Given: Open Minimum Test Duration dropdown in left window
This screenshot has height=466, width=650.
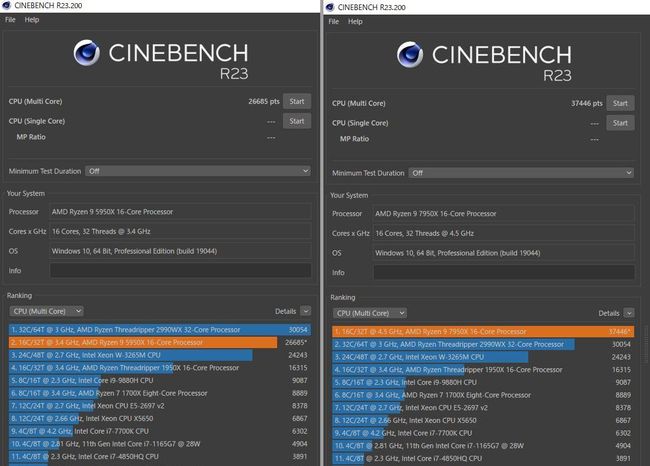Looking at the screenshot, I should (198, 171).
